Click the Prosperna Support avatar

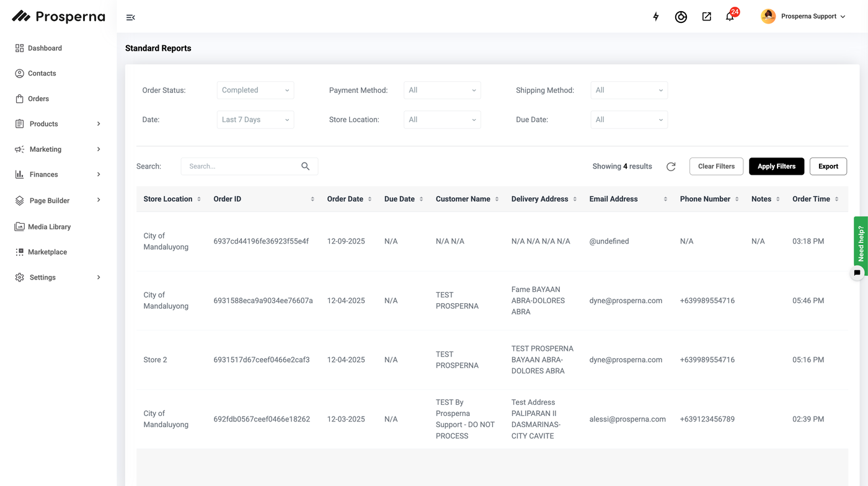[768, 17]
